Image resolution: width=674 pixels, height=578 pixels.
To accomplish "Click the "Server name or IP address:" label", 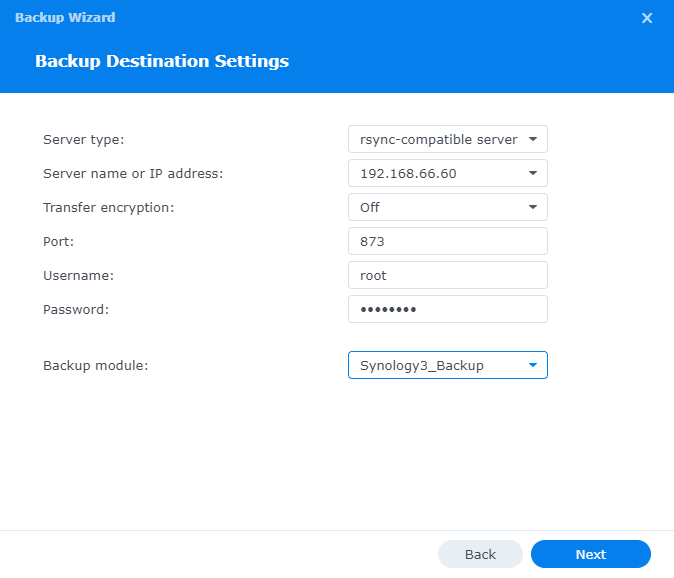I will [133, 174].
